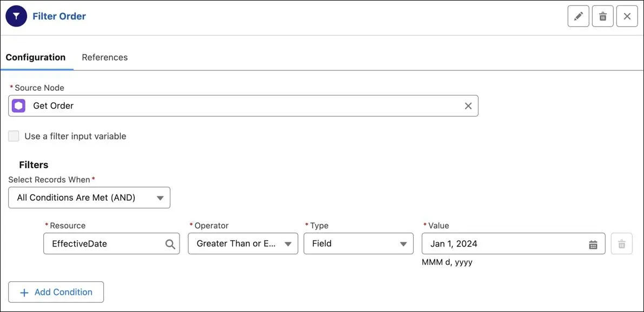Click the pencil edit icon in header

point(578,16)
